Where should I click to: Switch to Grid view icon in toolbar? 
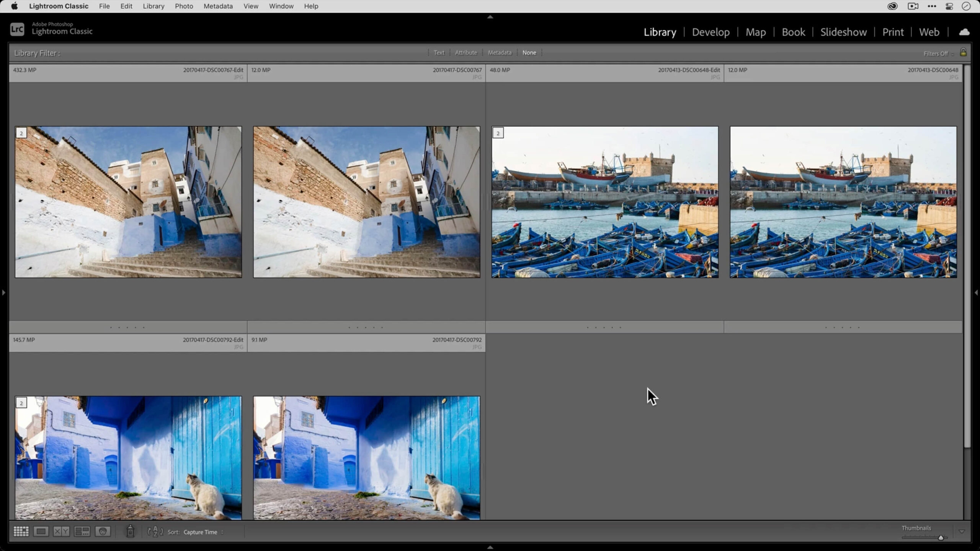coord(21,531)
